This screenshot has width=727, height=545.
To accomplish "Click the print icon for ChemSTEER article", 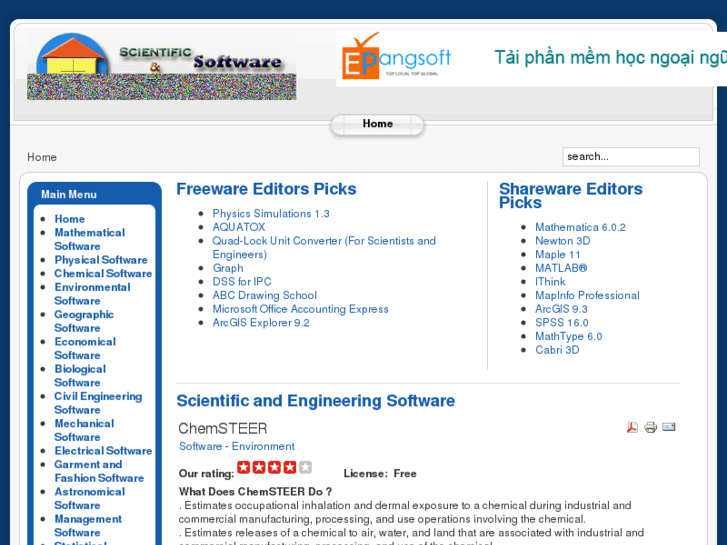I will [x=650, y=427].
